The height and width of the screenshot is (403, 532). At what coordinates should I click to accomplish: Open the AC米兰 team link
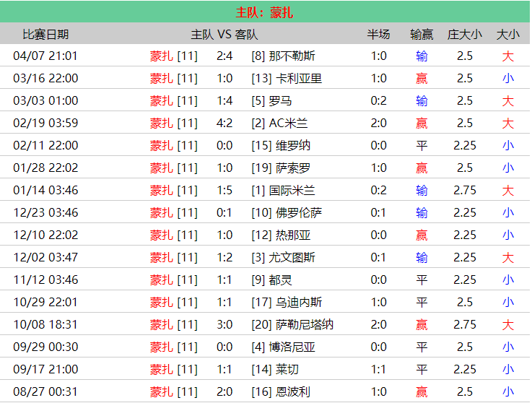point(288,123)
